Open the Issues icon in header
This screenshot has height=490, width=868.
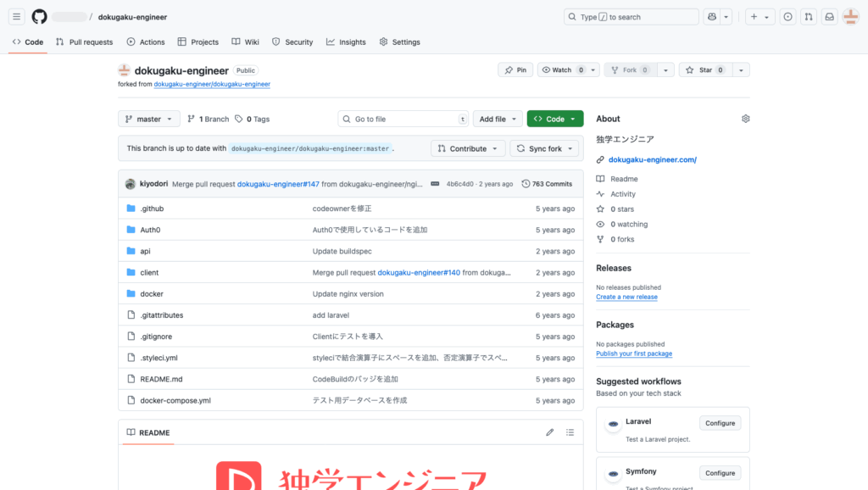tap(788, 17)
